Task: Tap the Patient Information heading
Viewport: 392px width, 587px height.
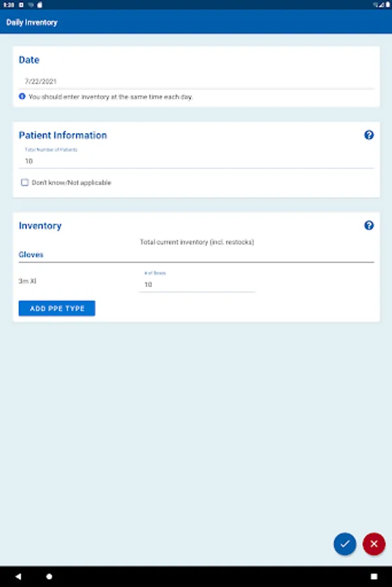Action: coord(63,136)
